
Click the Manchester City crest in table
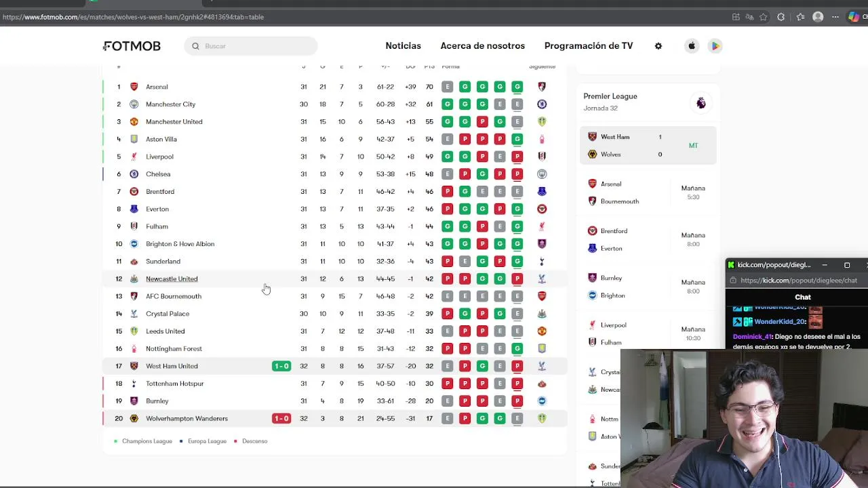pyautogui.click(x=134, y=104)
